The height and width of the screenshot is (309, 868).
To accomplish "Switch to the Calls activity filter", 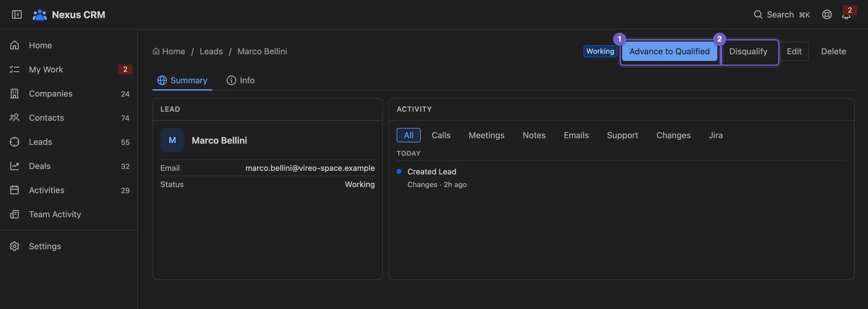I will [x=441, y=135].
